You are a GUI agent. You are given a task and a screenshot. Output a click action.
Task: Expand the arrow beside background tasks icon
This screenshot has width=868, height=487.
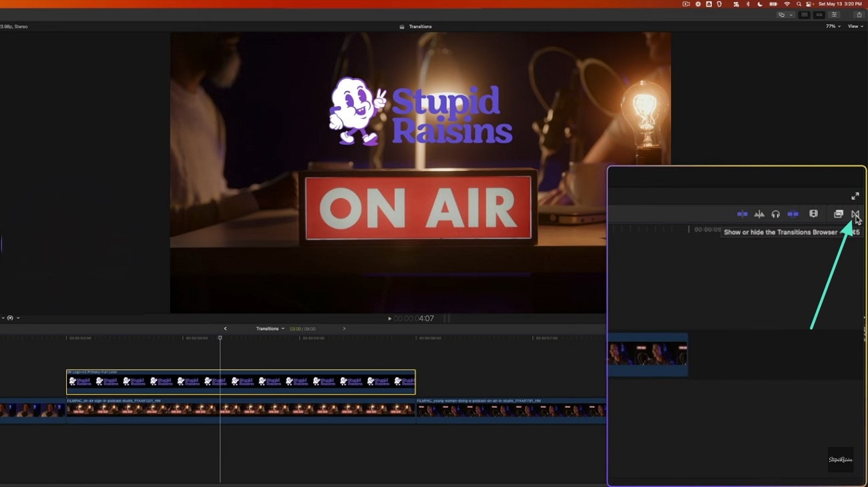pos(791,15)
